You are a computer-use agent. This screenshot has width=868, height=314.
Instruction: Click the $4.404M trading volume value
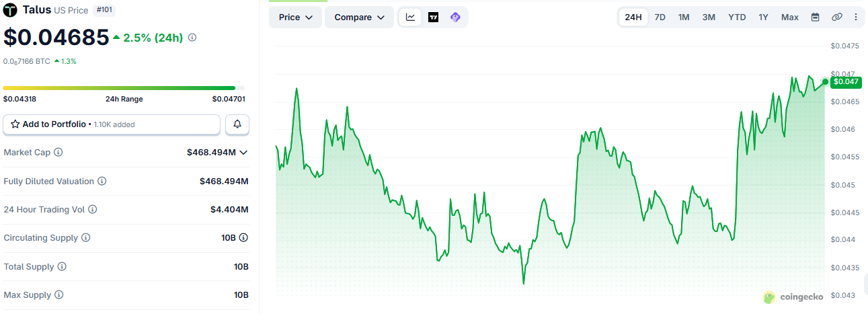tap(229, 210)
